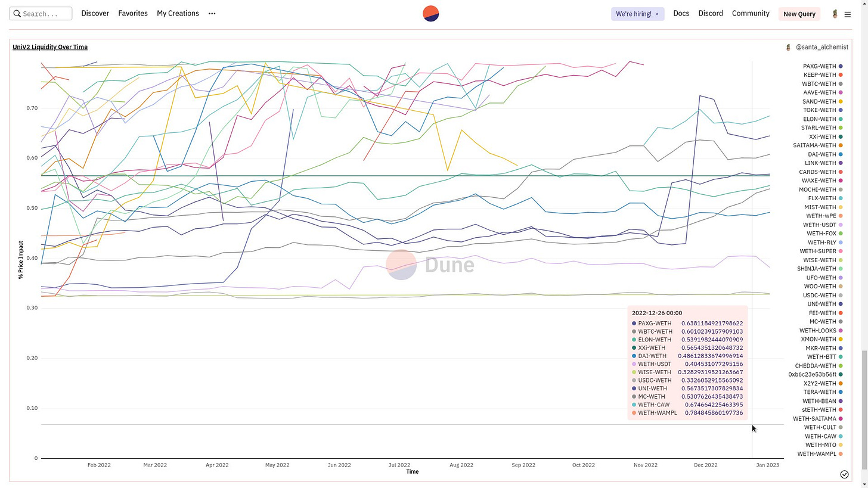Open the Docs link
868x488 pixels.
coord(681,13)
